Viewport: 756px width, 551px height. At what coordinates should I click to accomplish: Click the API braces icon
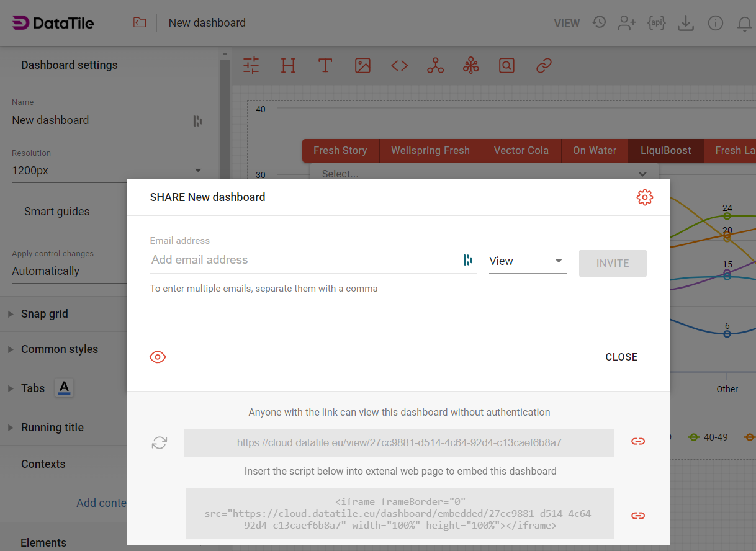(x=656, y=23)
